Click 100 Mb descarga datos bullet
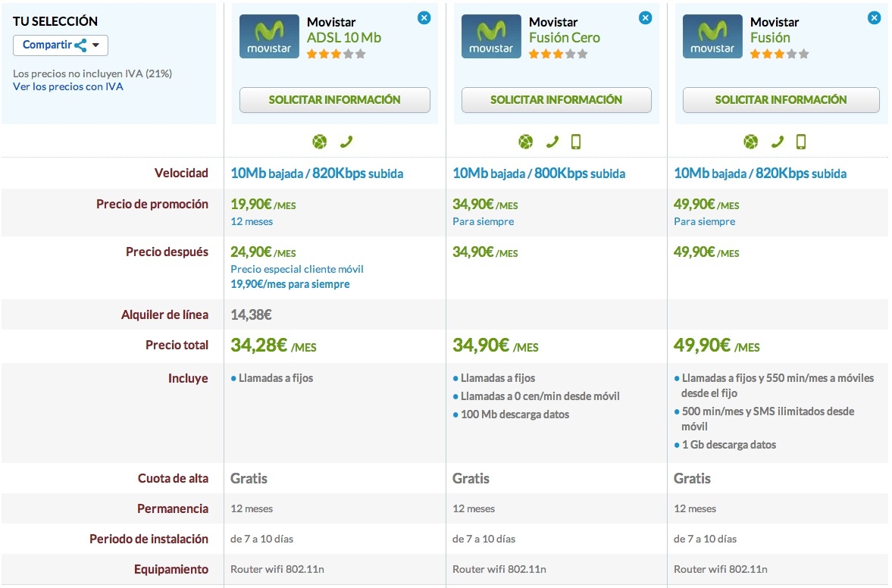Screen dimensions: 892x588 coord(511,414)
